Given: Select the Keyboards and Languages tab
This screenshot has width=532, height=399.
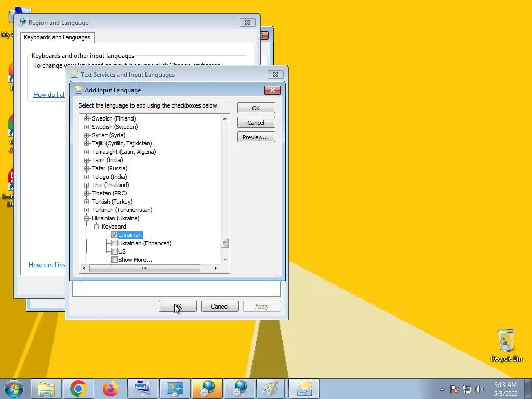Looking at the screenshot, I should coord(57,37).
